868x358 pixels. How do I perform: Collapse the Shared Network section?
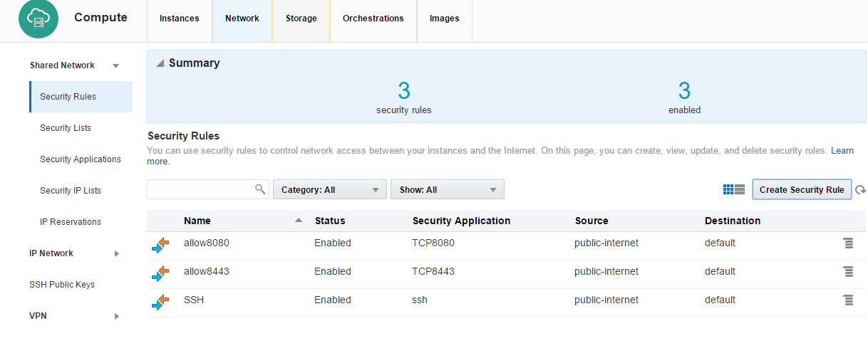pos(116,66)
